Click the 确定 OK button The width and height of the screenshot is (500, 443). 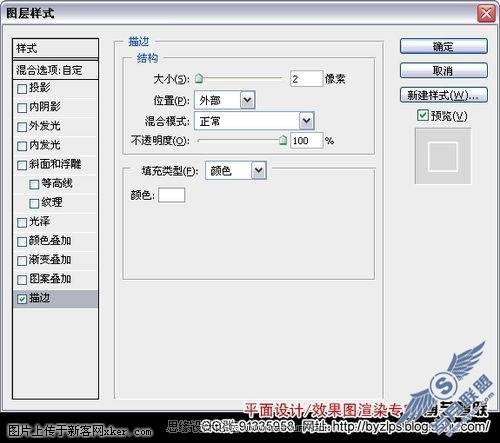(444, 46)
